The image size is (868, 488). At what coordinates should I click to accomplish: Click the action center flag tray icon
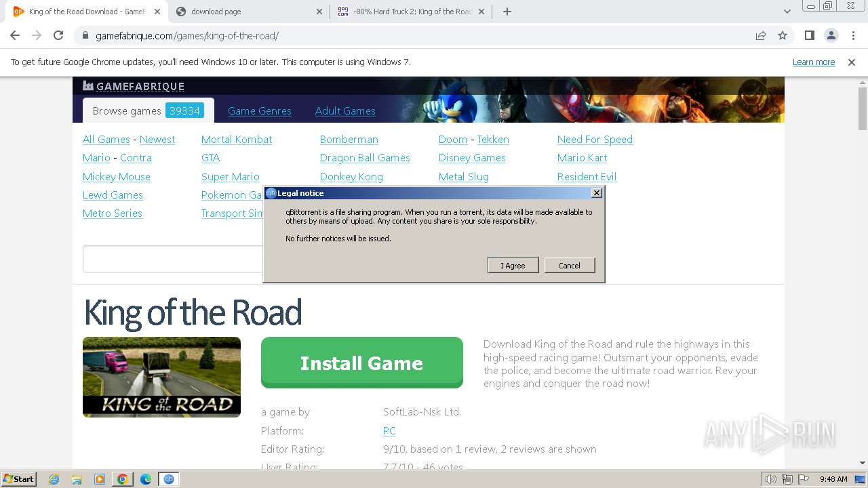point(804,479)
